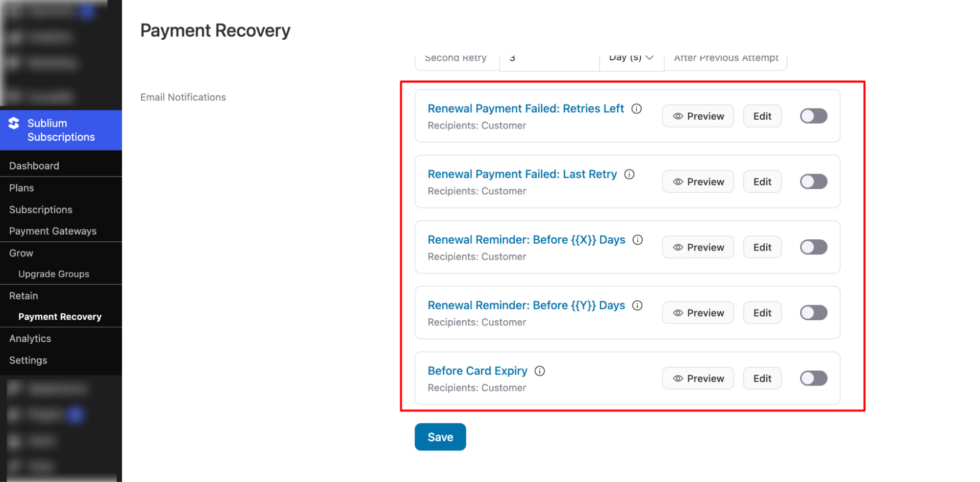
Task: Click the info icon beside Before Card Expiry
Action: [x=539, y=371]
